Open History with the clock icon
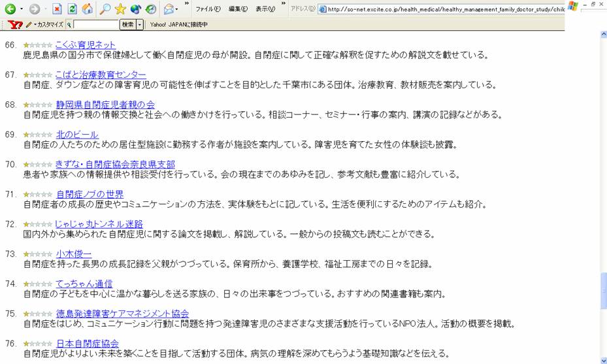Image resolution: width=607 pixels, height=364 pixels. tap(150, 8)
